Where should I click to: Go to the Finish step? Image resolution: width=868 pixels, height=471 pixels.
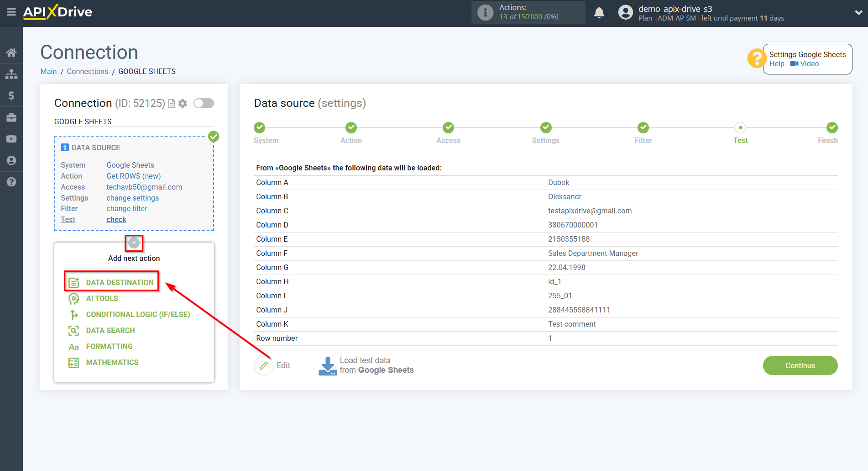click(832, 127)
